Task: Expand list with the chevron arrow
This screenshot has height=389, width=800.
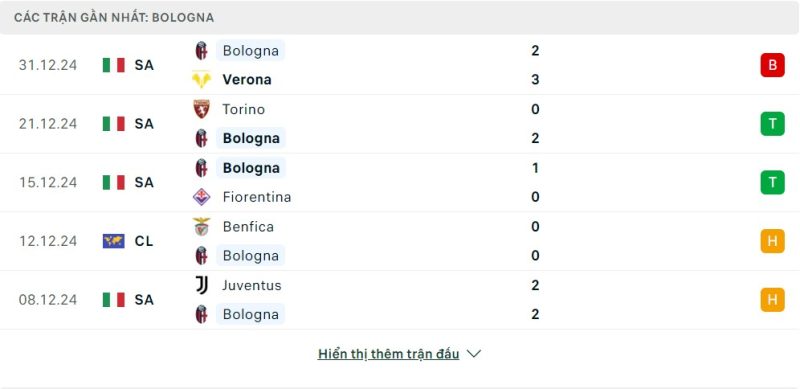Action: pos(474,354)
